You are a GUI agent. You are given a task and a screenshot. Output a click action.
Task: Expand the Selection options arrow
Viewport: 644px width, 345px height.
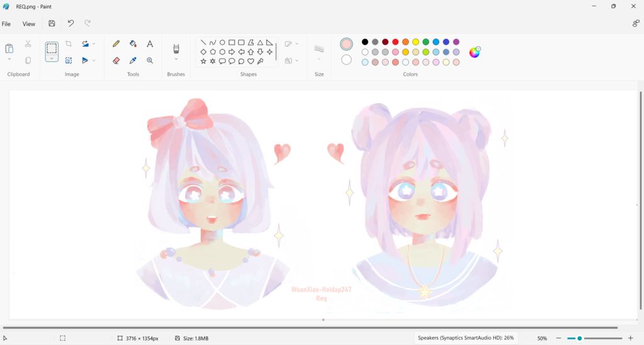pyautogui.click(x=52, y=59)
